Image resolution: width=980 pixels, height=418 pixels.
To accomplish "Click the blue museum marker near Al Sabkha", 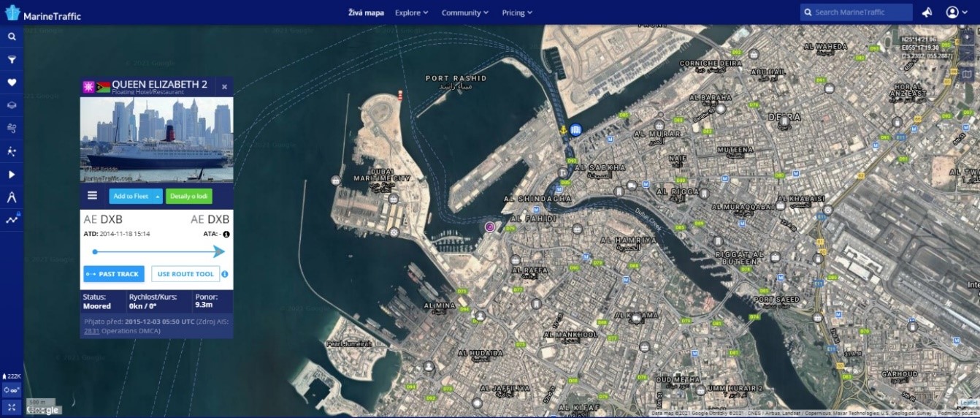I will point(576,129).
